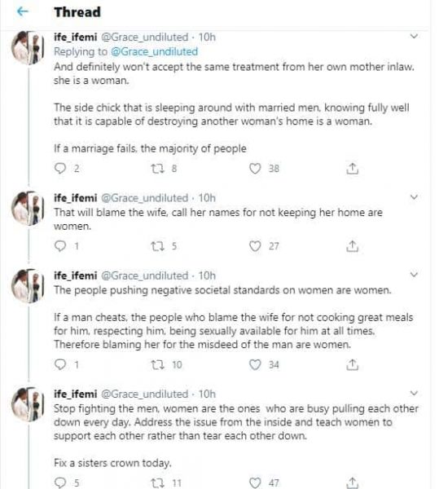
Task: Open the ife_ifemi profile name on the first tweet
Action: coord(75,37)
